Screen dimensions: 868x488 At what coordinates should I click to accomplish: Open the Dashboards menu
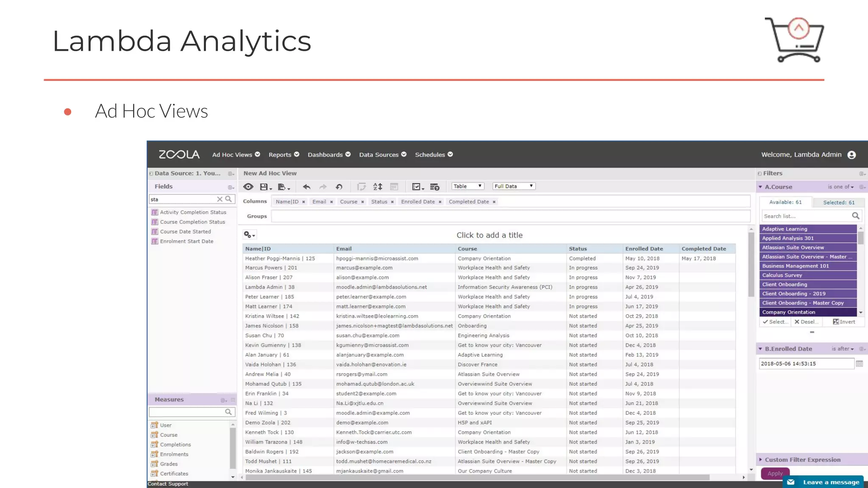coord(329,155)
